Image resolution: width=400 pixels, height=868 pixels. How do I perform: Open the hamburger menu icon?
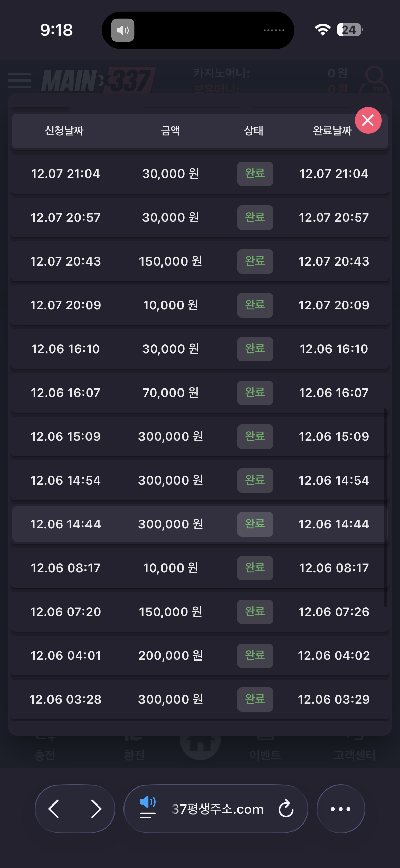(x=19, y=80)
